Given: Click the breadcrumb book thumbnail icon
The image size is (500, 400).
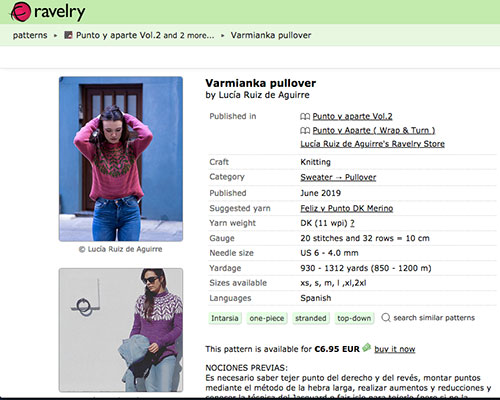Looking at the screenshot, I should click(68, 35).
